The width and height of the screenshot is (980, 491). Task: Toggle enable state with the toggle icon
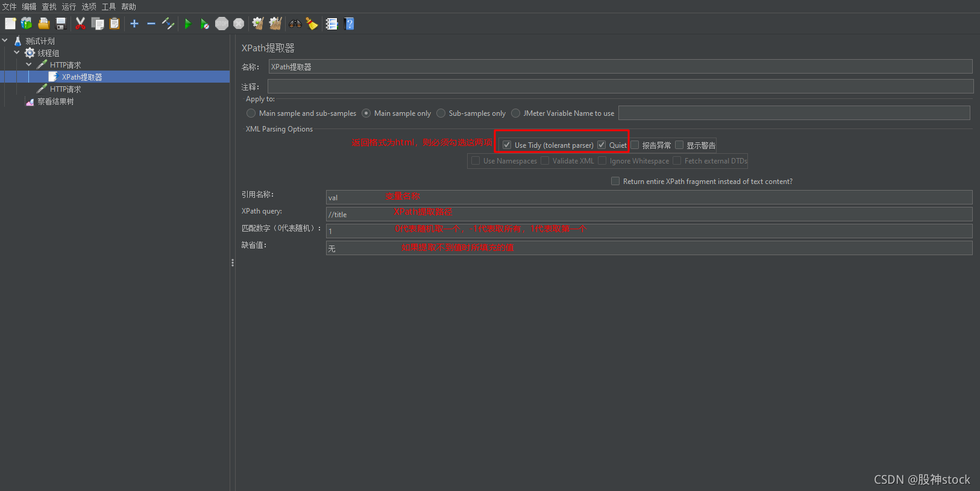tap(168, 24)
